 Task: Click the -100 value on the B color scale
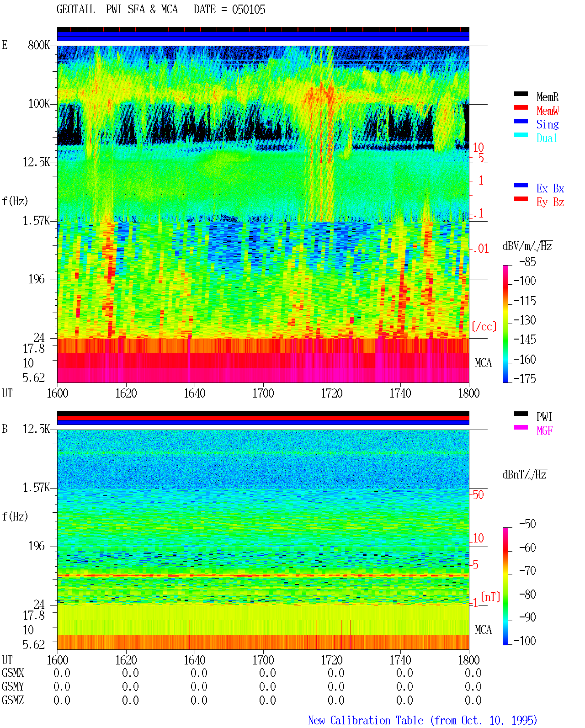coord(525,641)
